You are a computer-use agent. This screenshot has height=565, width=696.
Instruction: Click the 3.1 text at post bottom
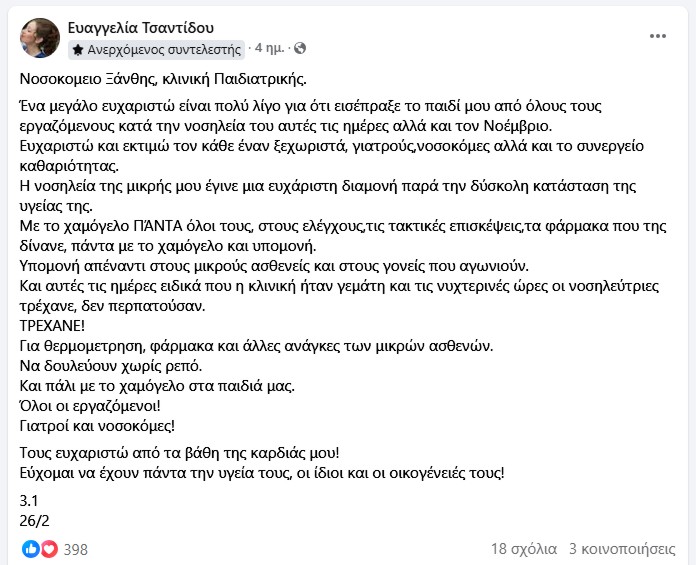29,500
